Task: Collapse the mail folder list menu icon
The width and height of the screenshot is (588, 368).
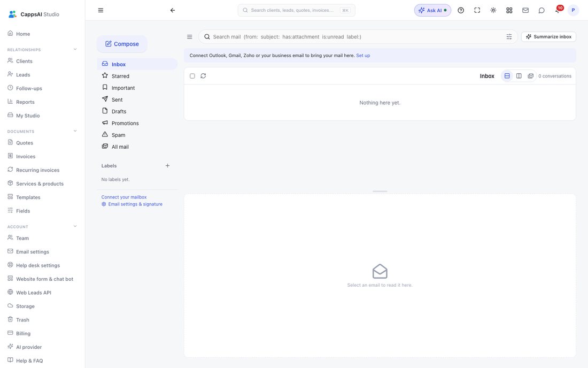Action: 190,37
